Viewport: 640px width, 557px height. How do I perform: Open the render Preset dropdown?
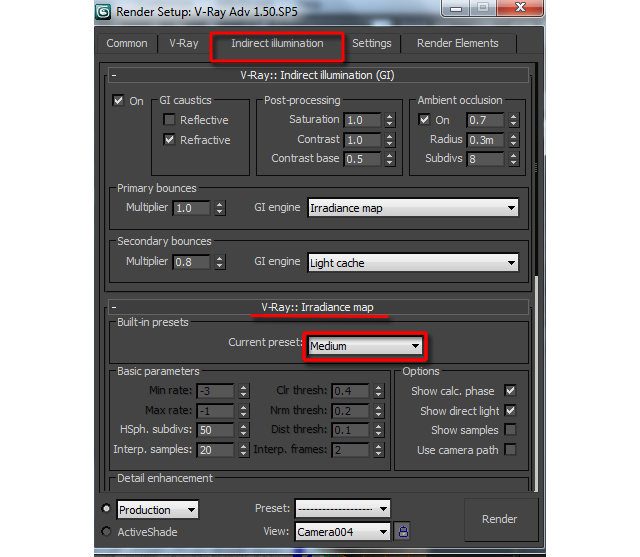(x=342, y=509)
